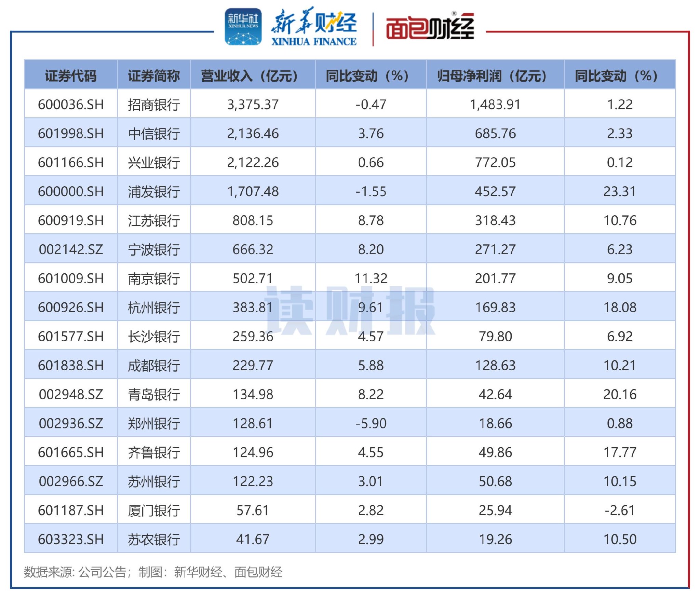This screenshot has height=600, width=700.
Task: Select the 宁波银行 bank name cell
Action: point(154,249)
